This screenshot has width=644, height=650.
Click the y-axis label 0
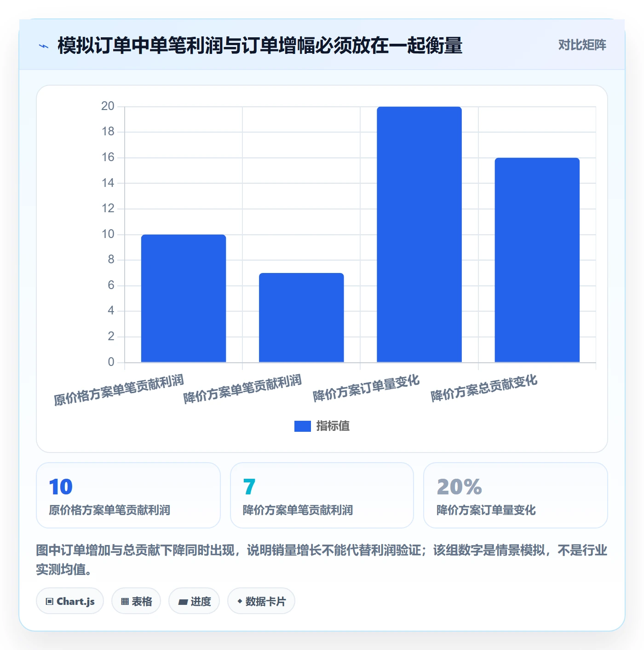(x=111, y=362)
